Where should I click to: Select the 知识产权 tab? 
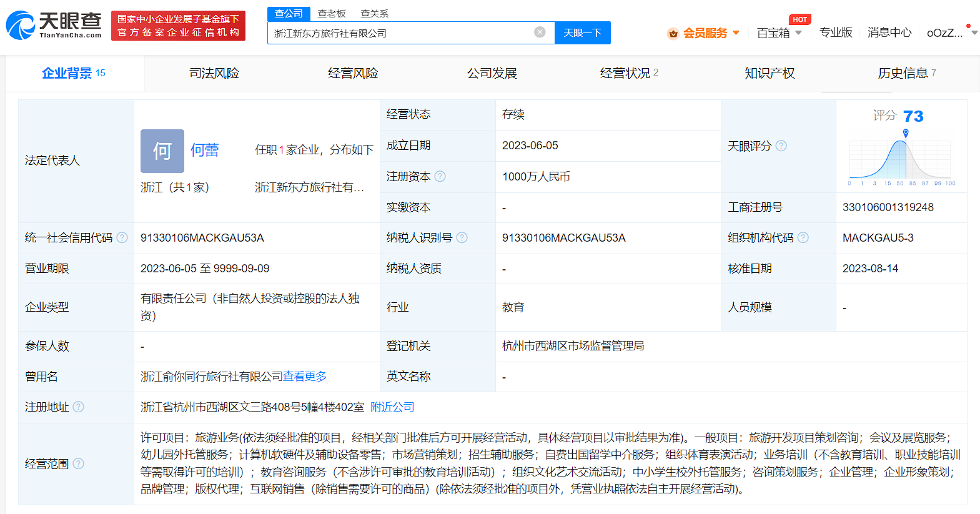770,73
